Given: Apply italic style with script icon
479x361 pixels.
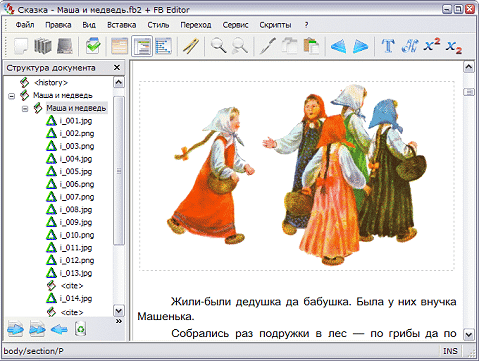Looking at the screenshot, I should [x=410, y=46].
